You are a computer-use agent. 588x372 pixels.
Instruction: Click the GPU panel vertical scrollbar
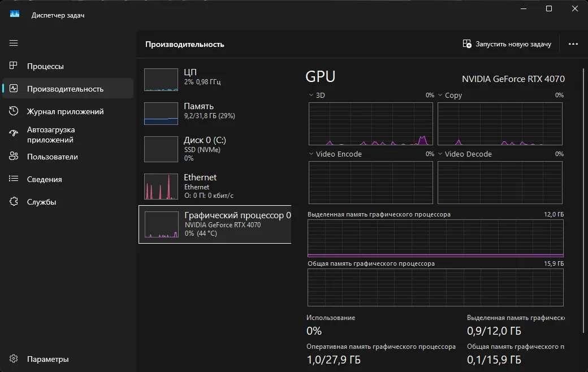click(583, 201)
